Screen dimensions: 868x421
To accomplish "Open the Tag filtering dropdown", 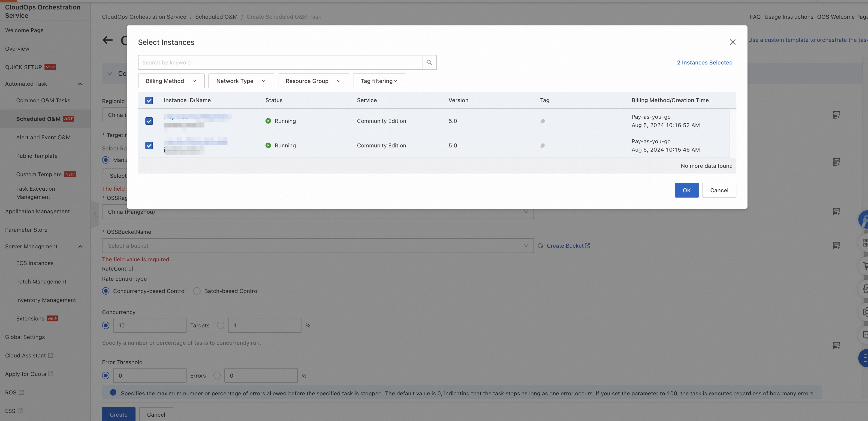I will (x=380, y=81).
